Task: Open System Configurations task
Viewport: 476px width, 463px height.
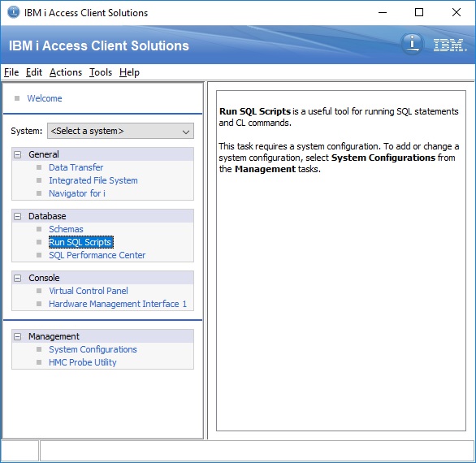Action: tap(93, 349)
